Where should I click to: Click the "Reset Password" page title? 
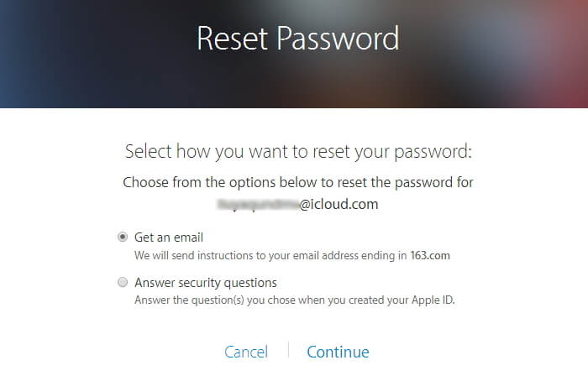click(297, 39)
